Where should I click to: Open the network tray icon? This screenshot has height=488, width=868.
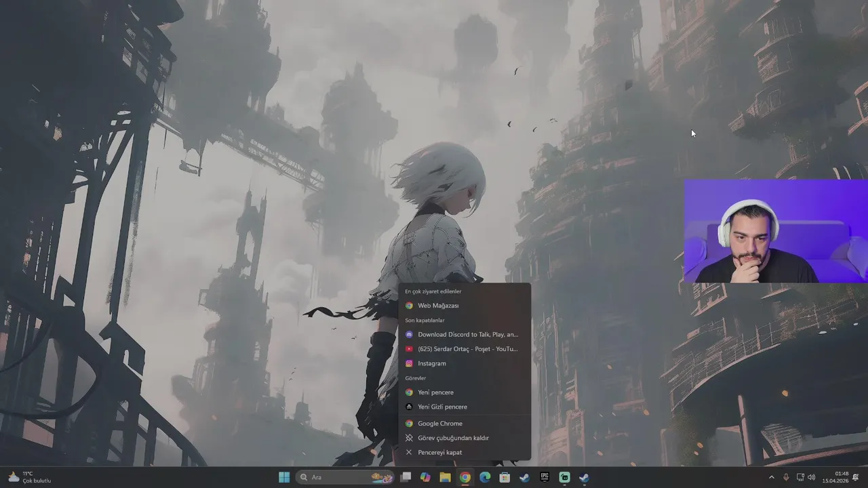tap(800, 477)
